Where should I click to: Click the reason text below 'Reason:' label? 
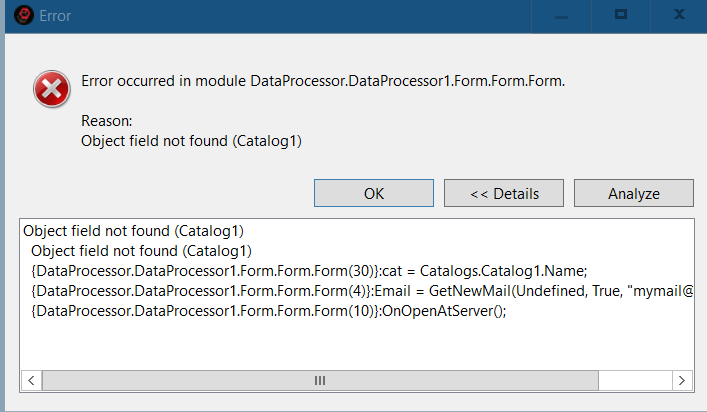pos(191,141)
